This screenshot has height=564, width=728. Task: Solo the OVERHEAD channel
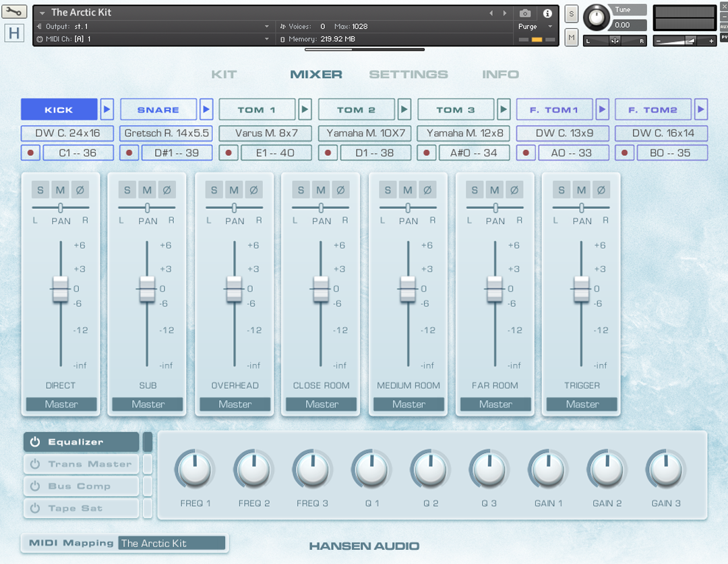(x=214, y=190)
